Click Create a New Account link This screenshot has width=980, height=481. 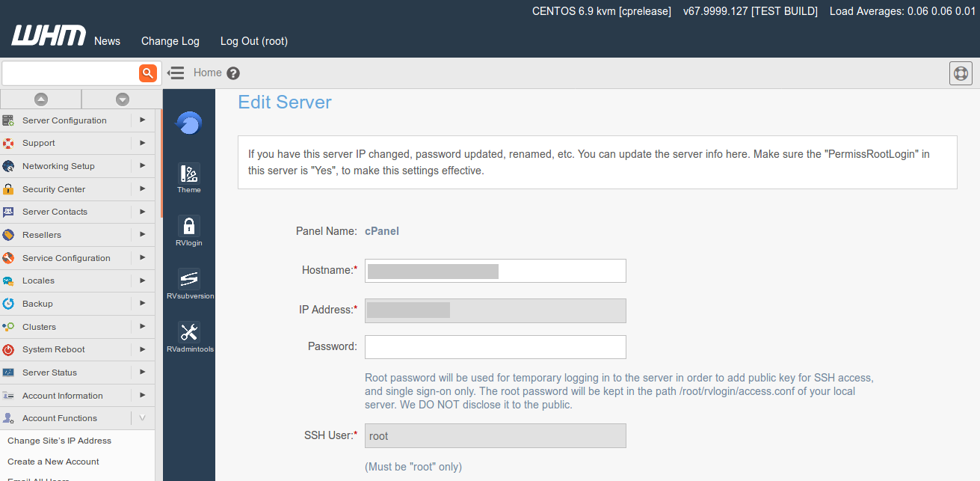pos(53,462)
